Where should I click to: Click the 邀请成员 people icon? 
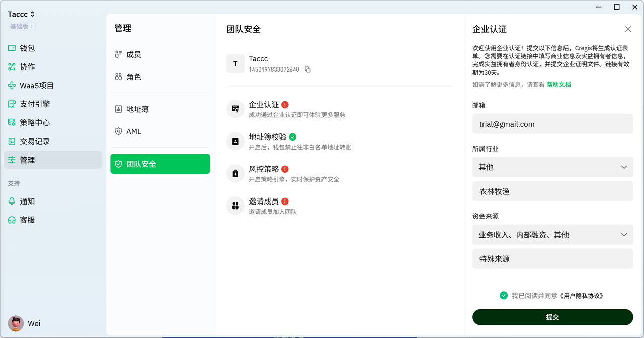pos(235,206)
